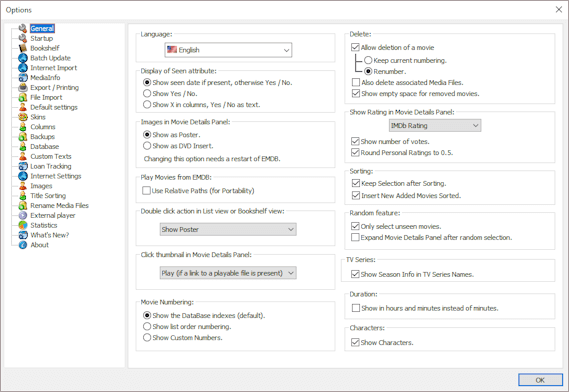The height and width of the screenshot is (392, 569).
Task: Select Show as DVD Insert radio
Action: (147, 146)
